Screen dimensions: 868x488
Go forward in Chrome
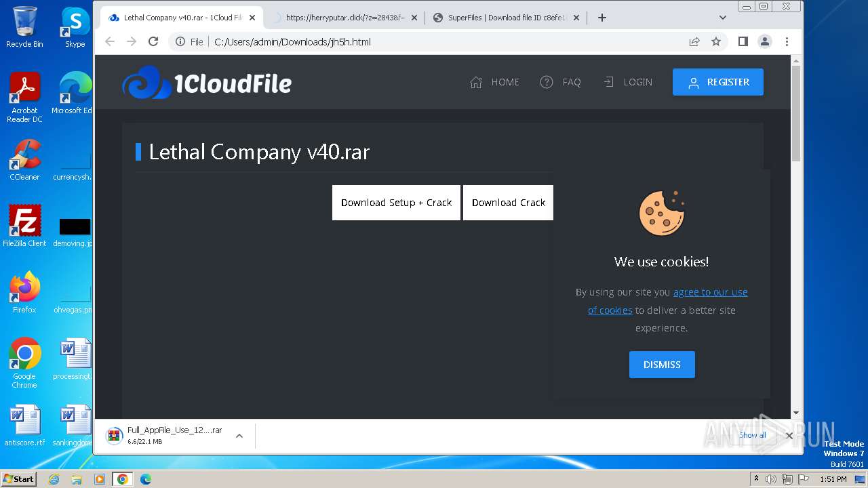tap(132, 41)
